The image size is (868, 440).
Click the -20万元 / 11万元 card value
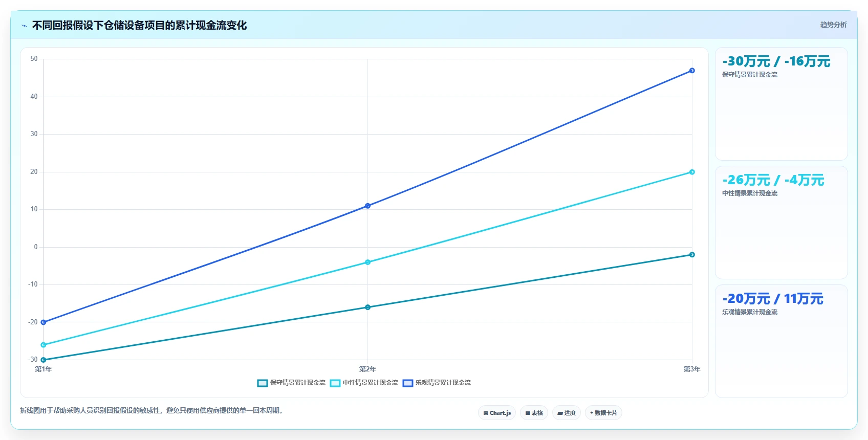click(772, 299)
